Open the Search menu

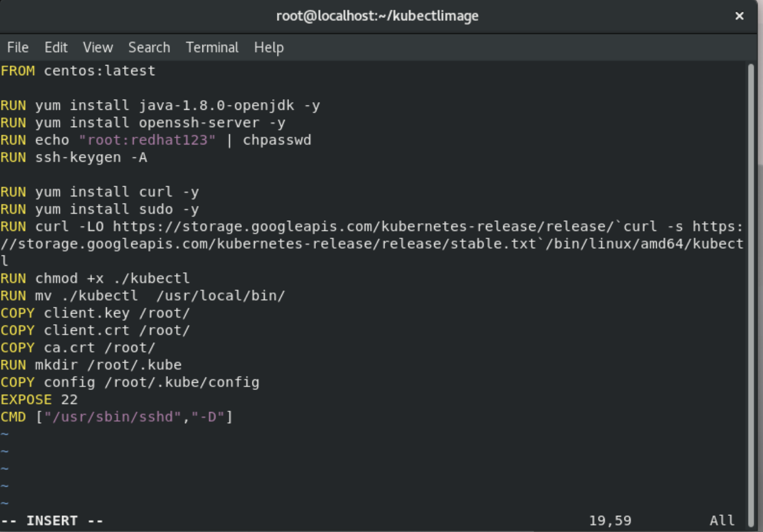click(149, 47)
